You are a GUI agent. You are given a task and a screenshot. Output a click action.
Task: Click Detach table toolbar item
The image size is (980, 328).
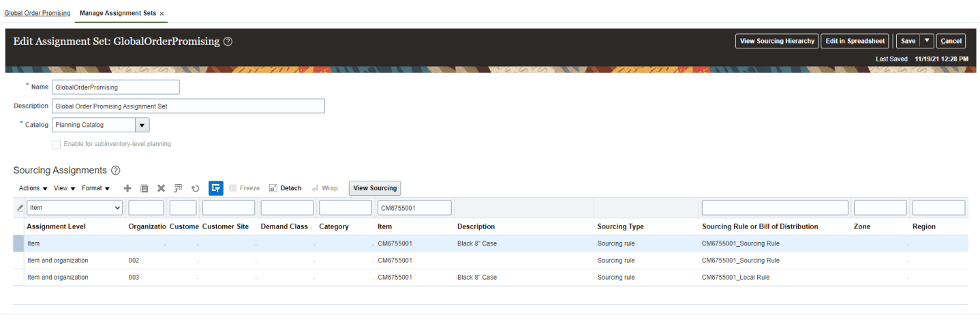[x=286, y=188]
